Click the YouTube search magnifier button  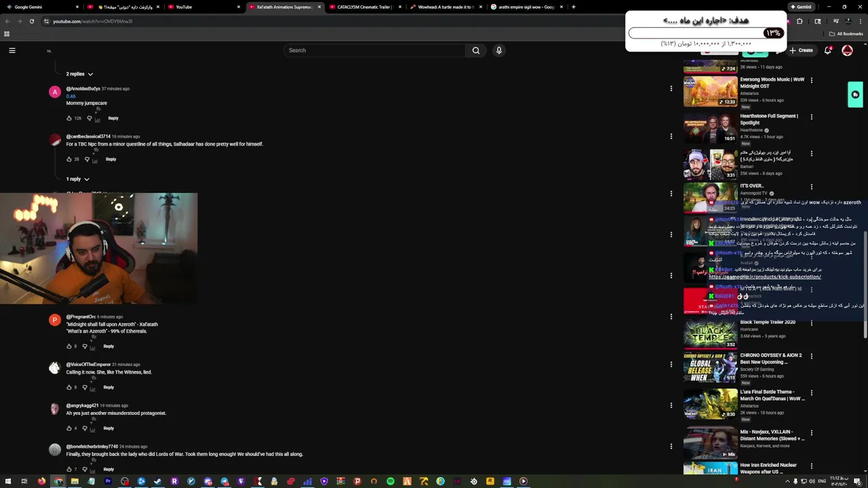(476, 50)
